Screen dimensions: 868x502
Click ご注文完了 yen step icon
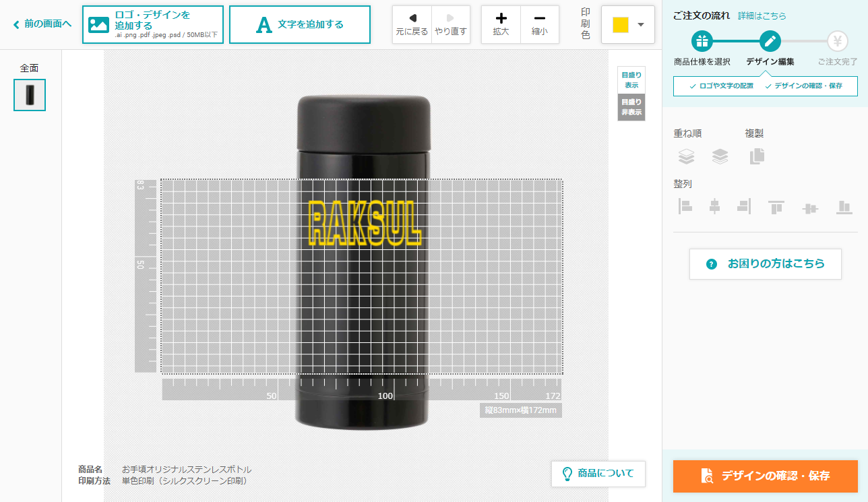pos(838,41)
